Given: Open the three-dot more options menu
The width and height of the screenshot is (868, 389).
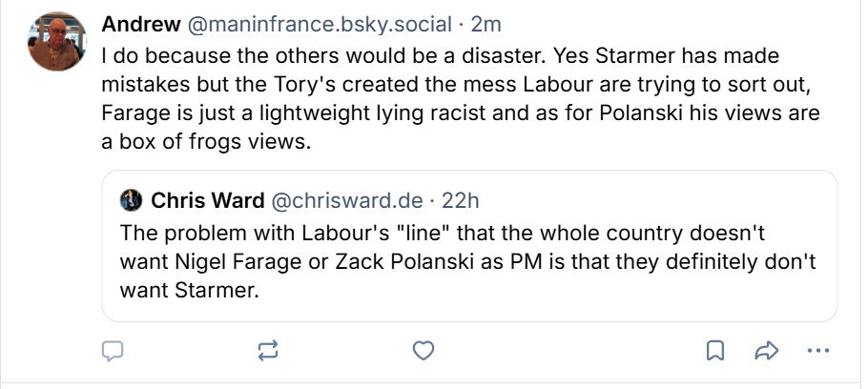Looking at the screenshot, I should tap(818, 351).
